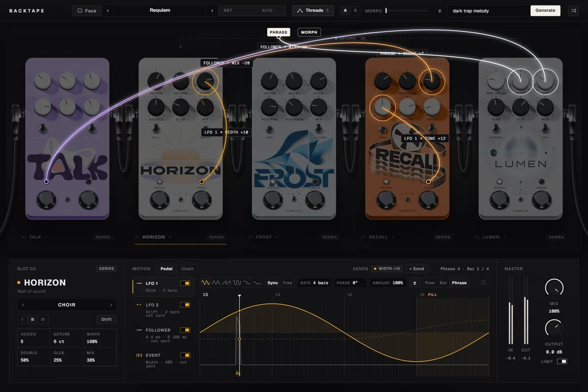Toggle the Event enable switch
The width and height of the screenshot is (588, 392).
pyautogui.click(x=185, y=355)
